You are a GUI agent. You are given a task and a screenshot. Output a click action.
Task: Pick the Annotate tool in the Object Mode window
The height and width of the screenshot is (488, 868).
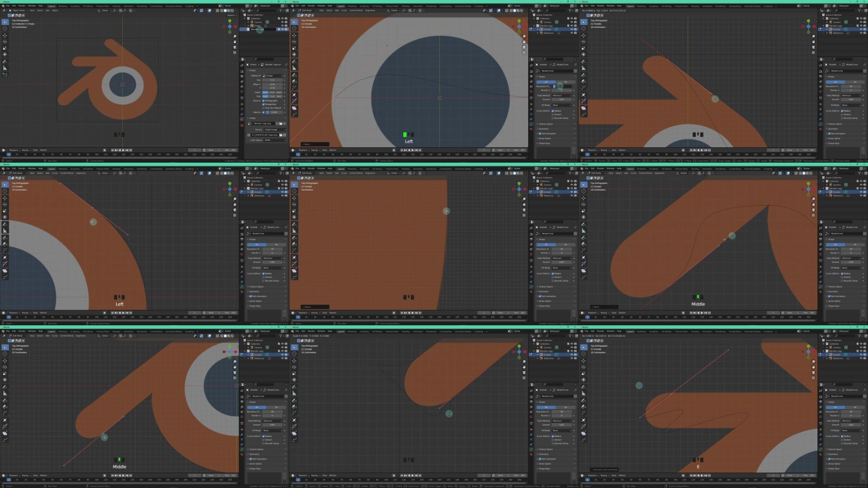[5, 62]
